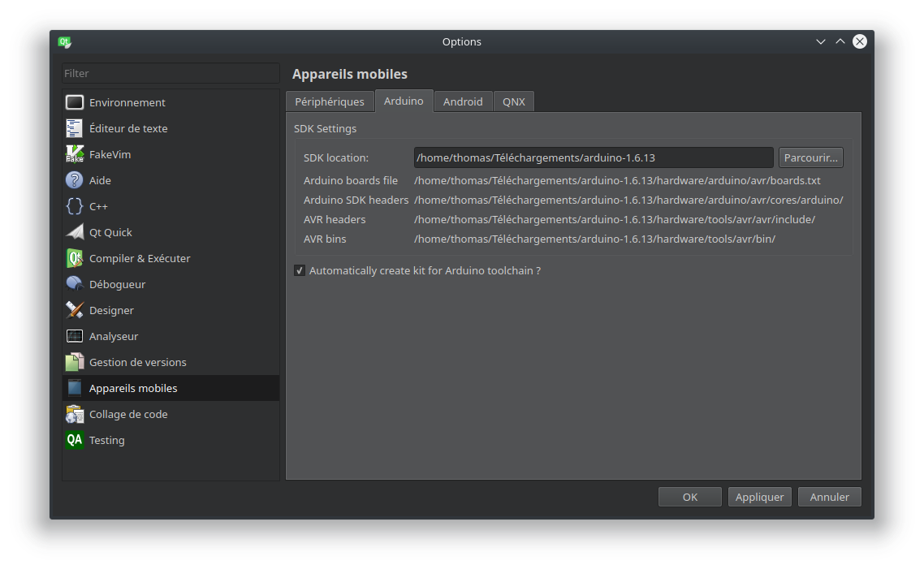Image resolution: width=924 pixels, height=569 pixels.
Task: Switch to the Périphériques tab
Action: coord(330,101)
